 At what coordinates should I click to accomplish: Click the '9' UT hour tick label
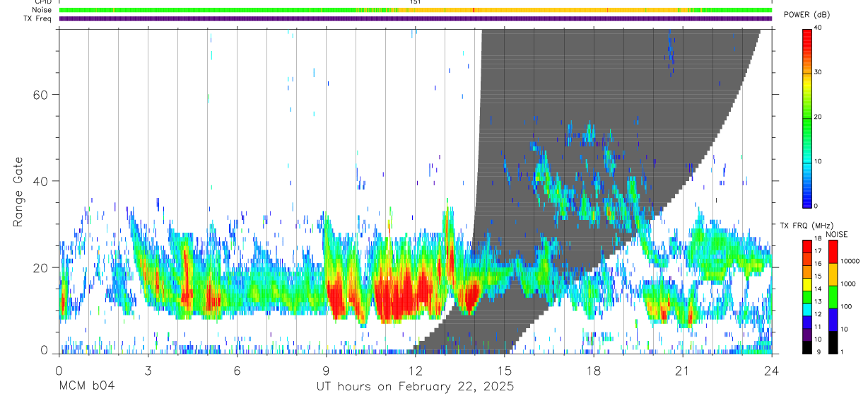click(327, 370)
